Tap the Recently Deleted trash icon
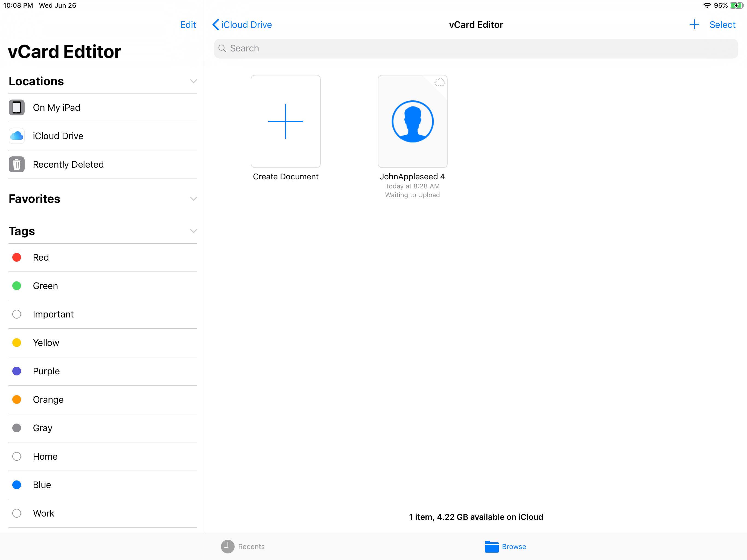747x560 pixels. pyautogui.click(x=17, y=165)
